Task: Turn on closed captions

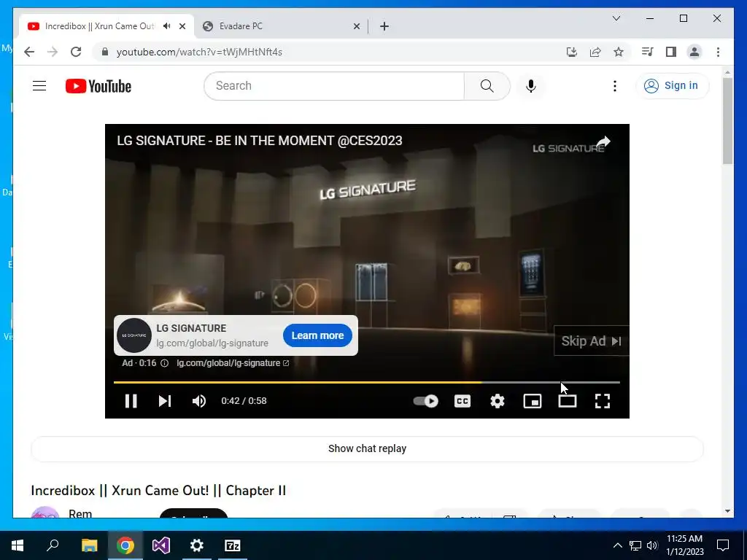Action: [x=462, y=401]
